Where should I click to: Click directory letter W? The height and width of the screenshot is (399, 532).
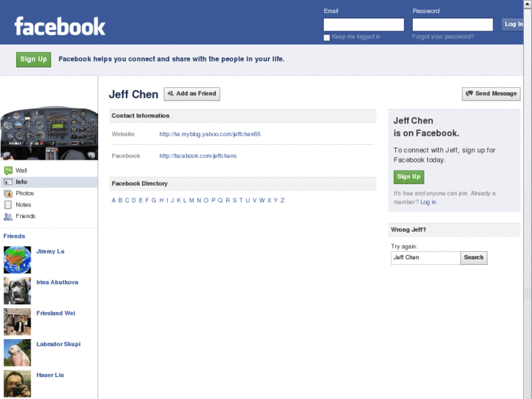[x=262, y=201]
